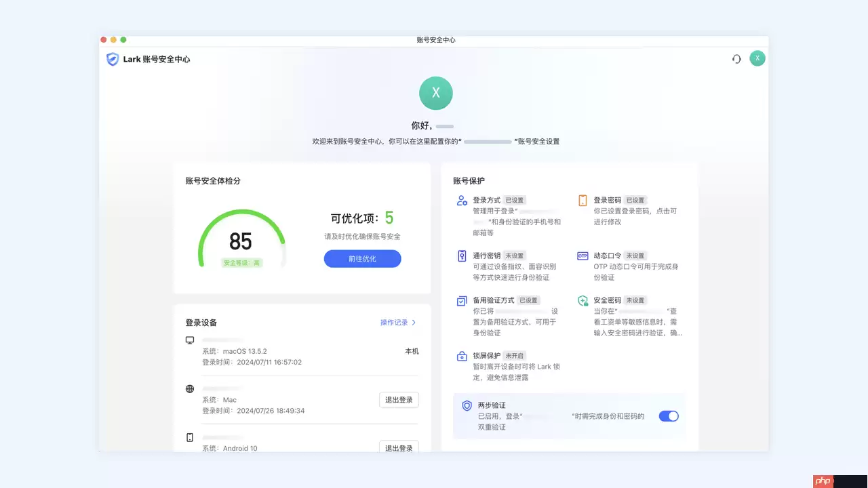Click the 两步验证 shield icon
This screenshot has height=488, width=868.
pyautogui.click(x=466, y=405)
